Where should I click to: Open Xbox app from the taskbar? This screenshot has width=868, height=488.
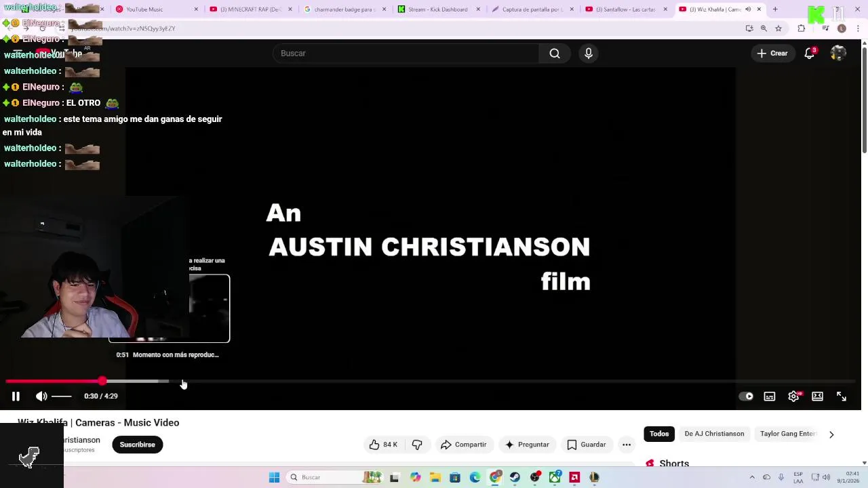coord(555,477)
